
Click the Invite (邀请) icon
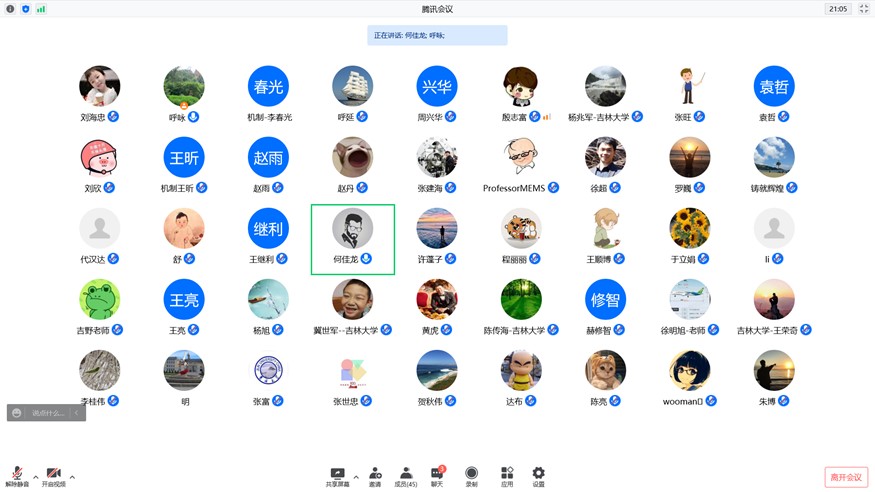(375, 475)
